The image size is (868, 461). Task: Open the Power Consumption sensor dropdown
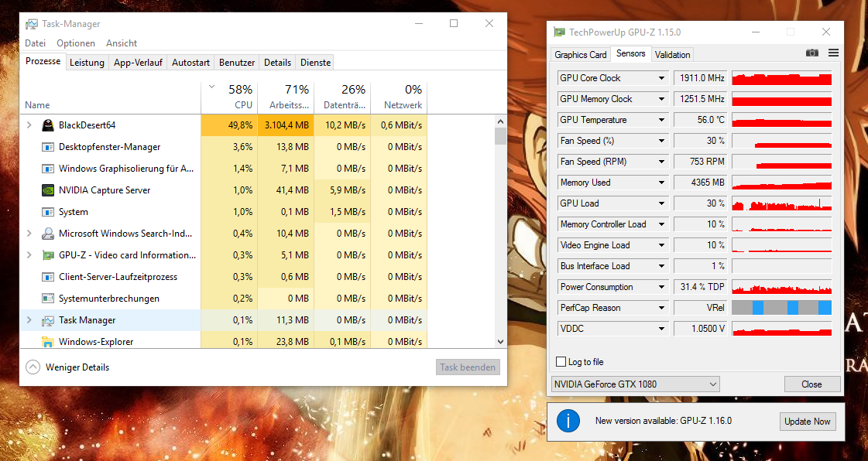point(661,287)
